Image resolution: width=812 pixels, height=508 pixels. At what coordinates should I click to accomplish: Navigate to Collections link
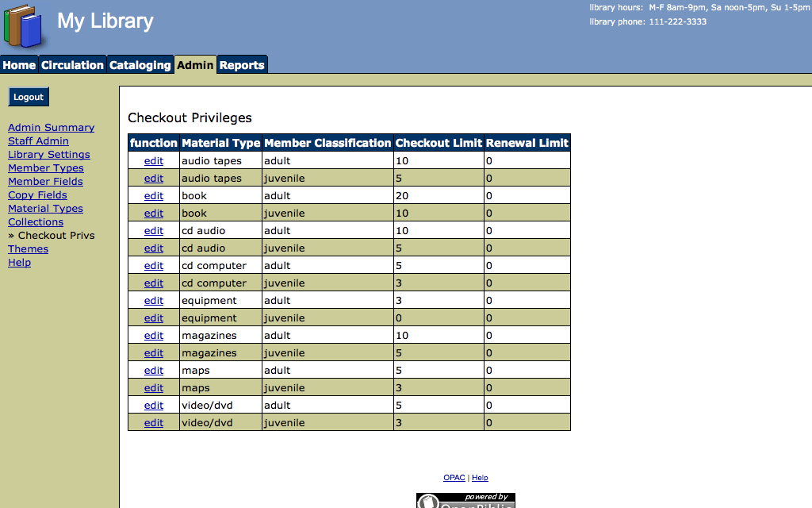pyautogui.click(x=35, y=221)
